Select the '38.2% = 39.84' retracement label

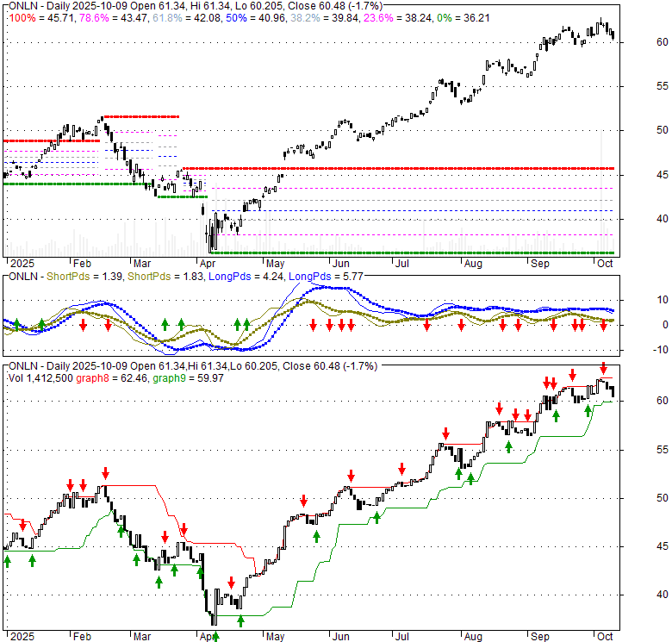(x=325, y=18)
